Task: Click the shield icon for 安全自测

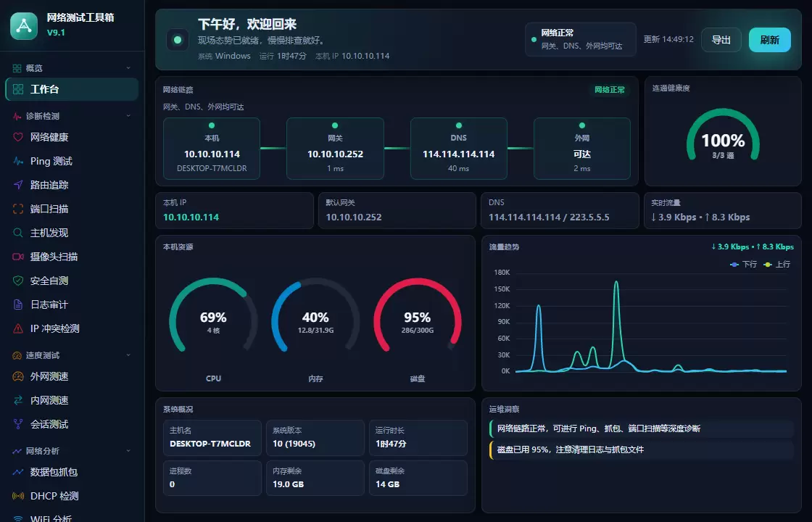Action: 18,281
